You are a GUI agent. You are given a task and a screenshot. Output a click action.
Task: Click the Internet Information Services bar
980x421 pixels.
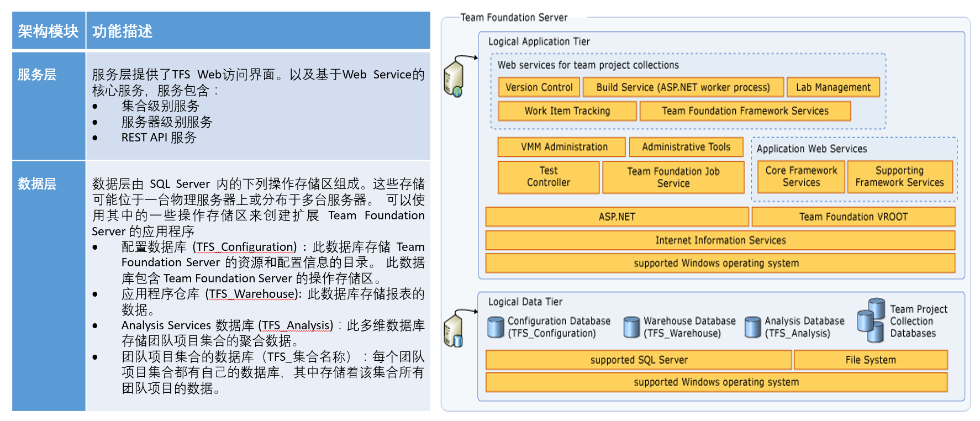click(x=720, y=240)
